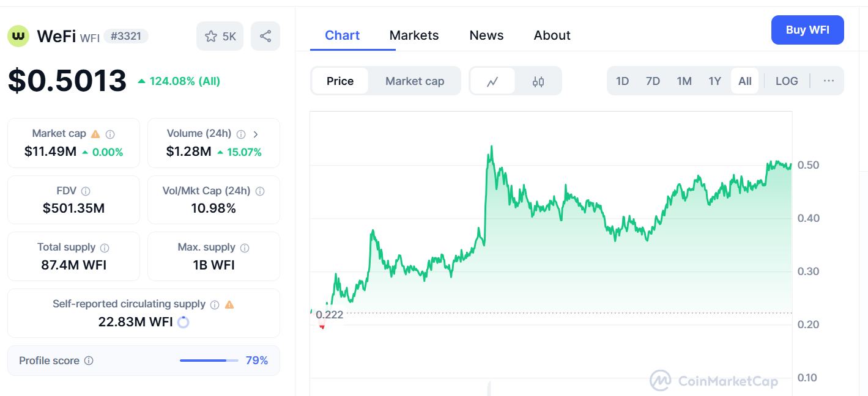868x396 pixels.
Task: Add WeFi to watchlist with star
Action: coord(220,36)
